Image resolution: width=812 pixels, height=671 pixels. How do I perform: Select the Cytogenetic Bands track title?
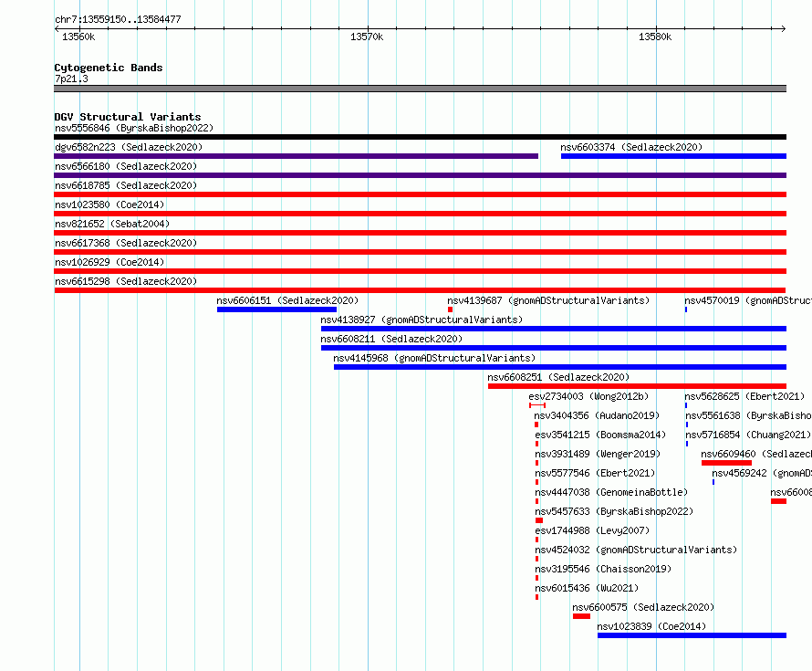click(109, 68)
